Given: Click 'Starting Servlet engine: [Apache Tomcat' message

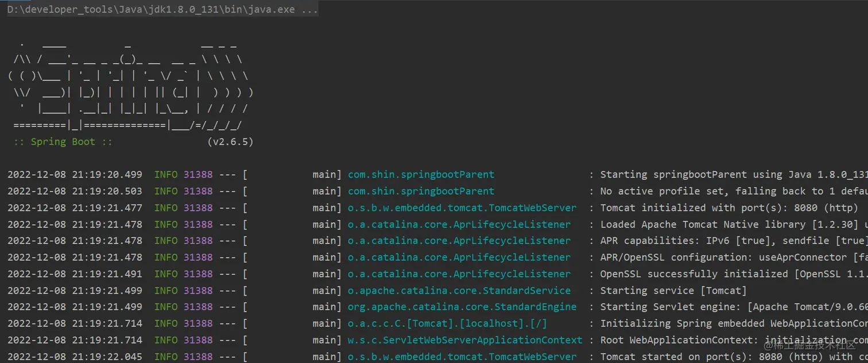Looking at the screenshot, I should tap(734, 307).
